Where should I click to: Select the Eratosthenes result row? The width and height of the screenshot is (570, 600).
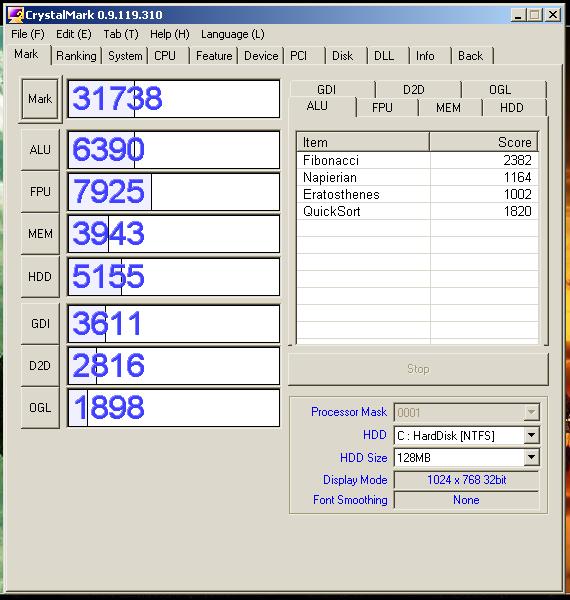point(418,194)
